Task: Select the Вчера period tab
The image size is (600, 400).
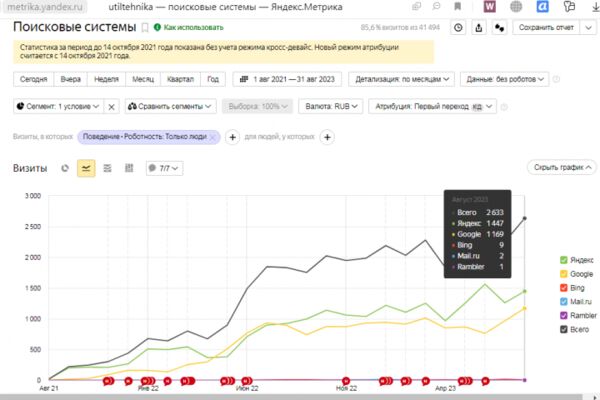Action: point(71,79)
